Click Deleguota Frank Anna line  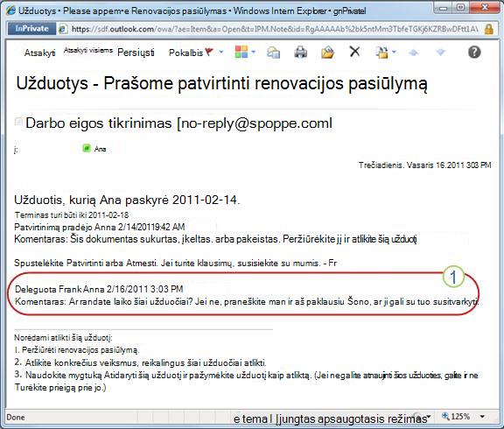[99, 289]
